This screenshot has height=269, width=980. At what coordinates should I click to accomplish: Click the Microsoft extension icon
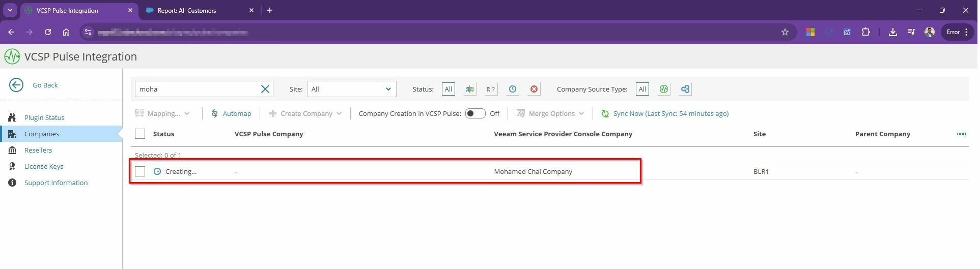(810, 32)
